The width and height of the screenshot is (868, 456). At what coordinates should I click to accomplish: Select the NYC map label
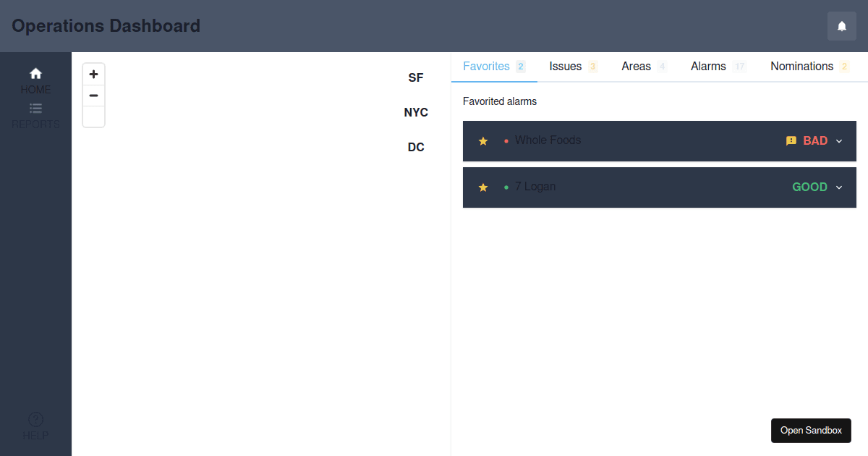[x=416, y=112]
